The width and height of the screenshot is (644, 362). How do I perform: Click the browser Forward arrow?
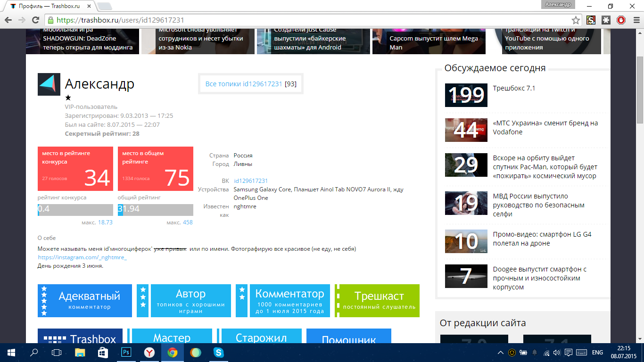[22, 20]
